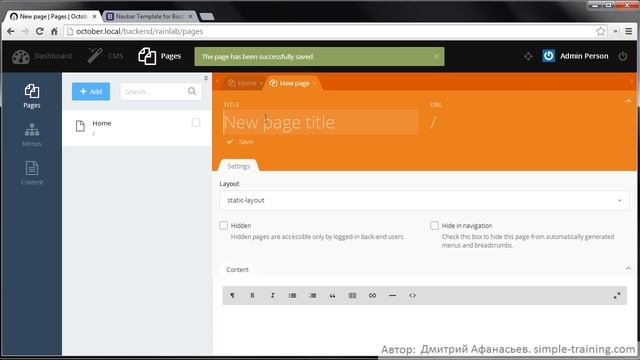This screenshot has height=360, width=640.
Task: Expand the editor to fullscreen
Action: pos(617,296)
